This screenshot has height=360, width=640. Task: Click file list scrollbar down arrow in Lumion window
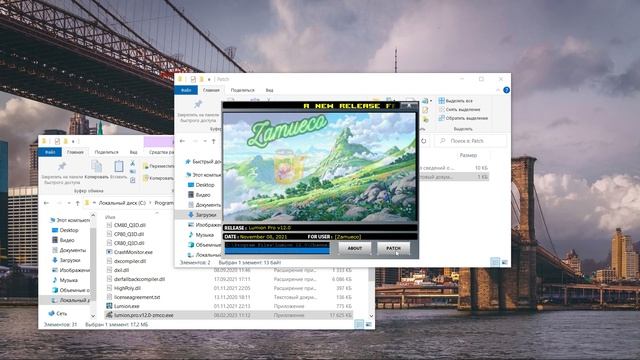(x=371, y=316)
